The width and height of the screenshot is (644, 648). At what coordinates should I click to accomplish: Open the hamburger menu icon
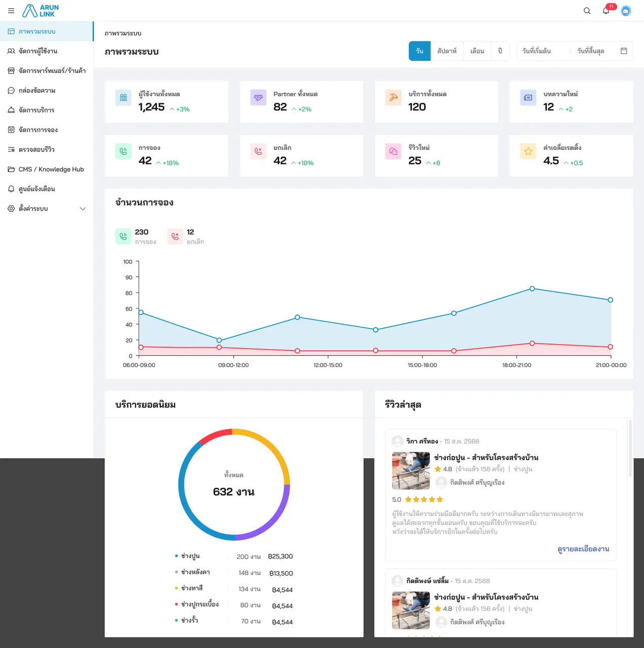(11, 11)
